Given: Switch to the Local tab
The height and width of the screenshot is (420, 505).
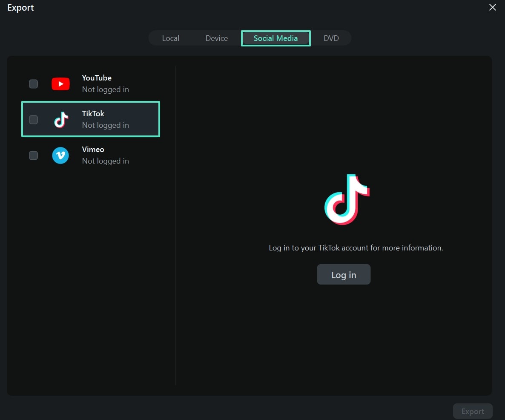Looking at the screenshot, I should [x=170, y=38].
